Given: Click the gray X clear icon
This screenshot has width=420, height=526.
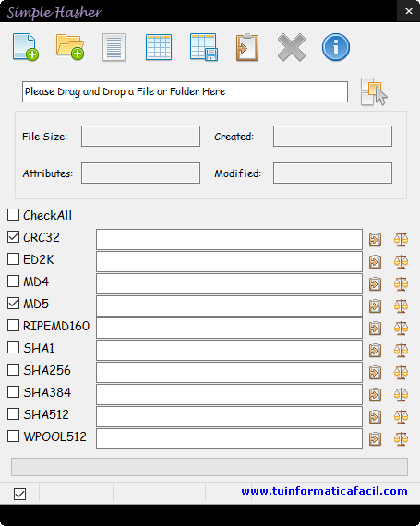Looking at the screenshot, I should click(292, 47).
